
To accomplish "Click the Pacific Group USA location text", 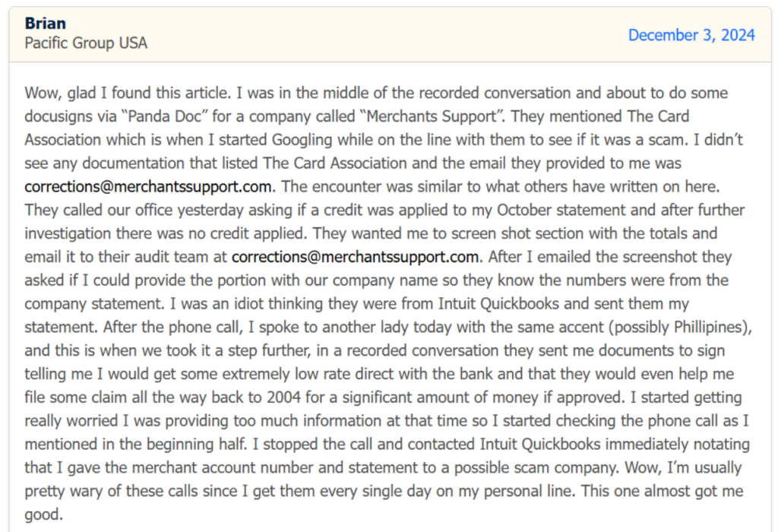I will [86, 43].
